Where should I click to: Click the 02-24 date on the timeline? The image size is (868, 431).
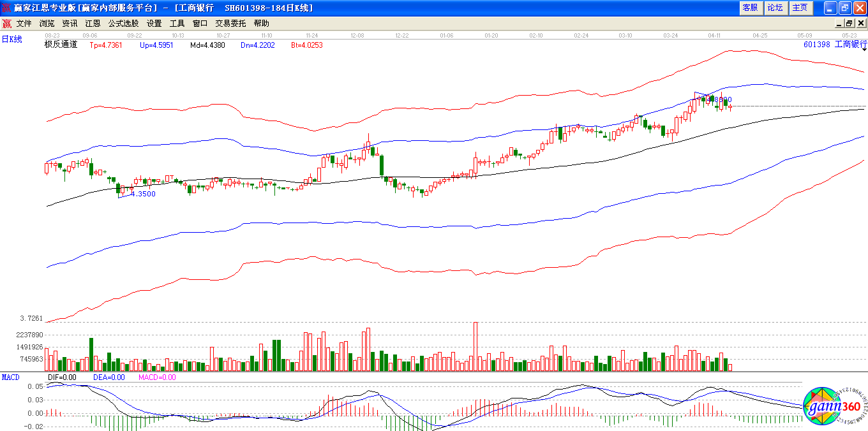(581, 35)
